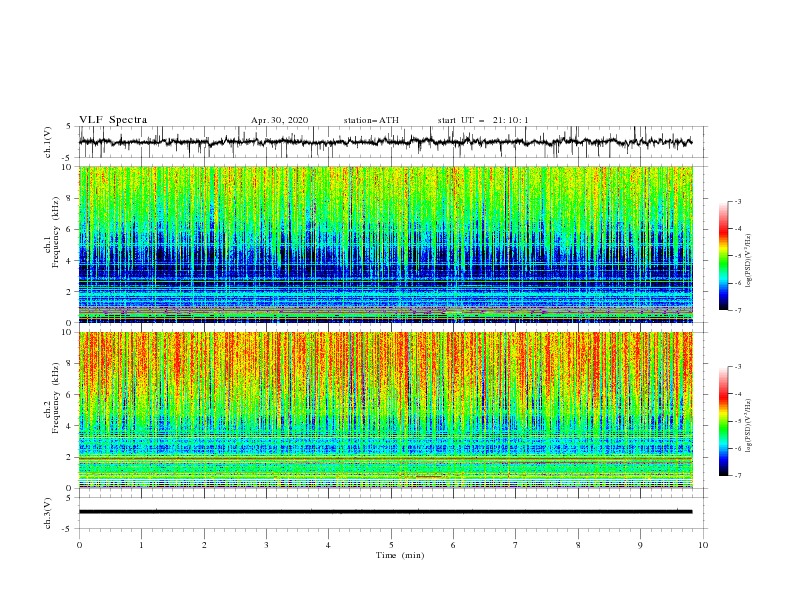The width and height of the screenshot is (792, 612).
Task: Click the "ch.3(V)" axis label
Action: click(48, 513)
